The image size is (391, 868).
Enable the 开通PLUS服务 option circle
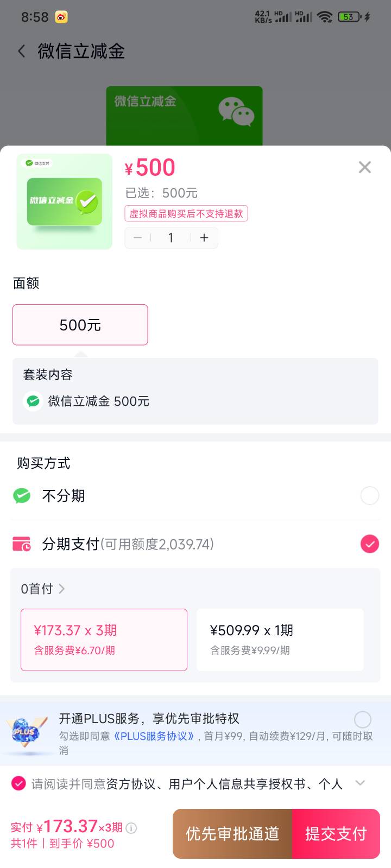click(x=363, y=719)
